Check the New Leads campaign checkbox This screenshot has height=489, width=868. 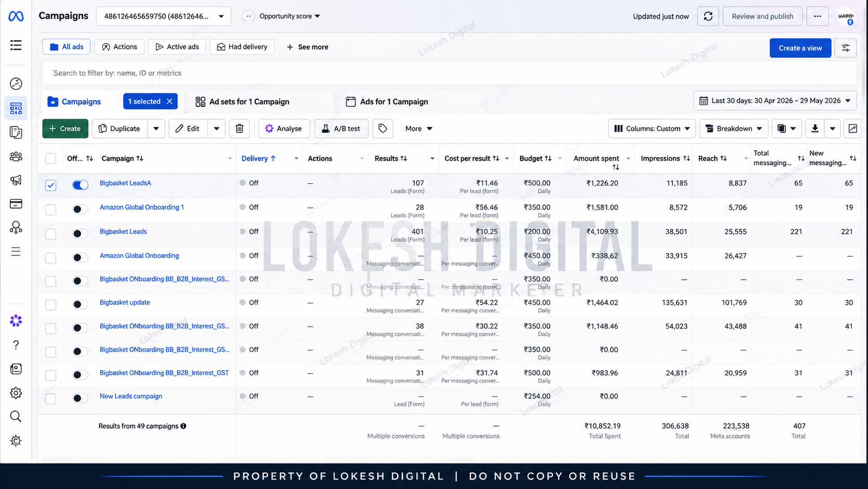tap(50, 399)
